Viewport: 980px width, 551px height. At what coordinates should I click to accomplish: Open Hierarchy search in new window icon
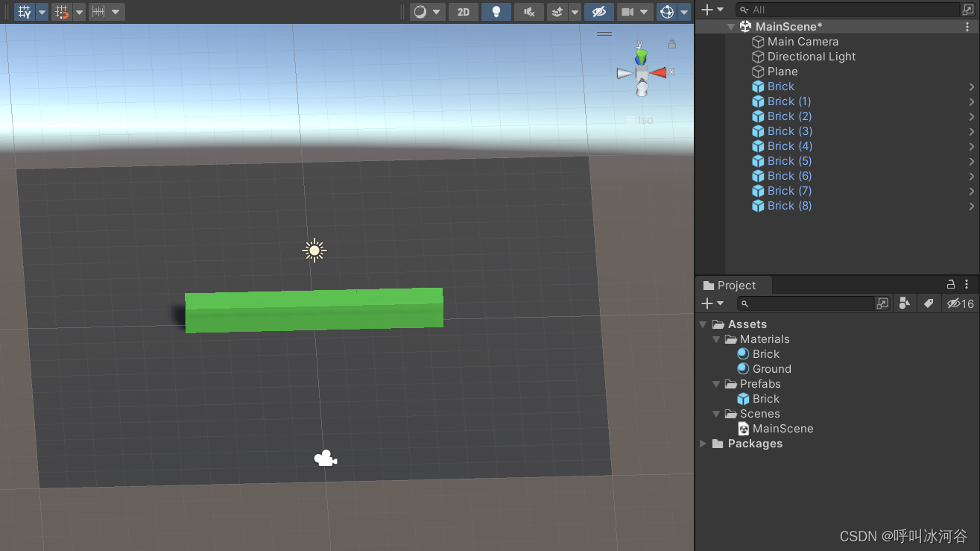969,10
